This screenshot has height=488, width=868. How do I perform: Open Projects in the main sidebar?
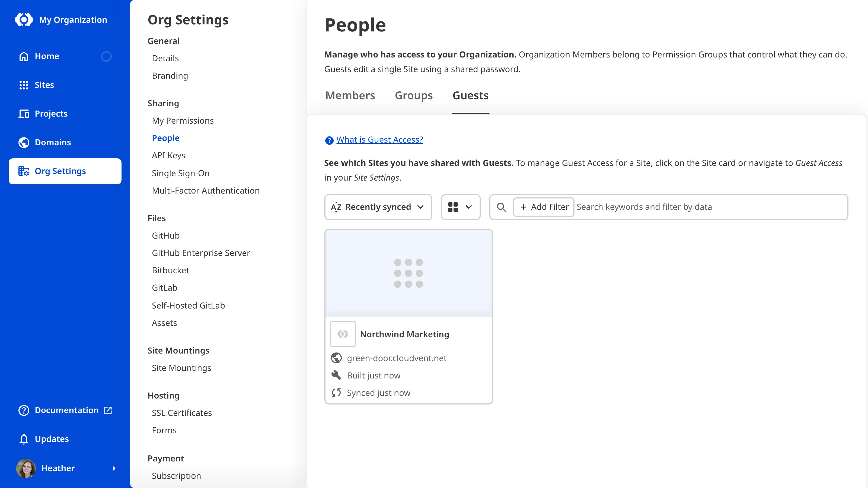(x=65, y=114)
